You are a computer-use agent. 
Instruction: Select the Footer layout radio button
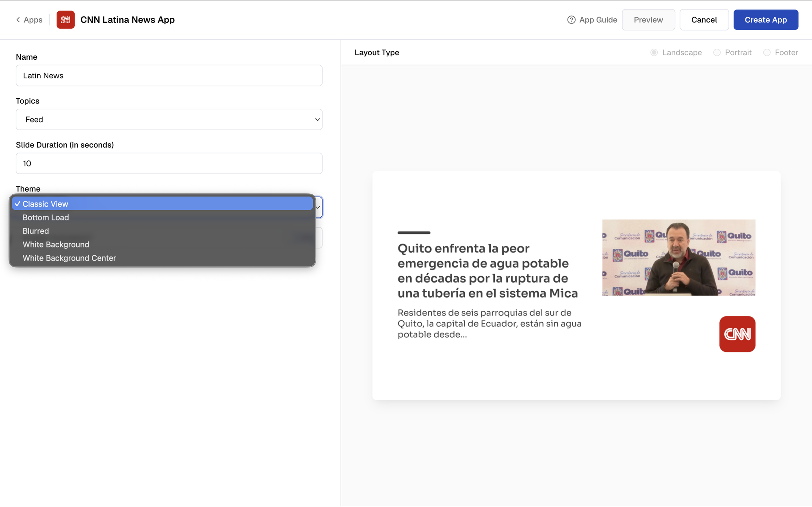(x=767, y=53)
